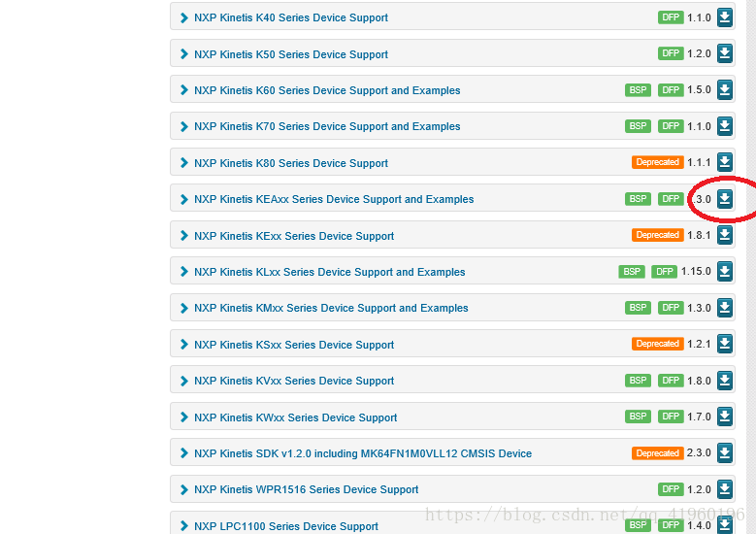
Task: Click version 1.8.1 on KExx row
Action: [x=699, y=235]
